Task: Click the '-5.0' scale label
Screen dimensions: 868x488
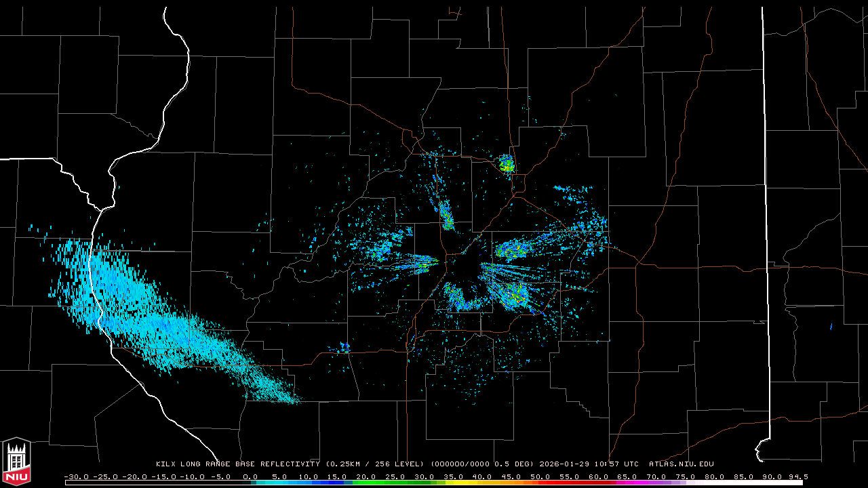Action: click(x=220, y=476)
